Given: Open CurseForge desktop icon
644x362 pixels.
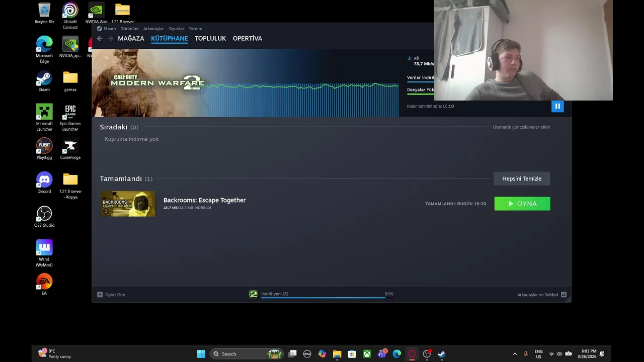Looking at the screenshot, I should pos(70,149).
